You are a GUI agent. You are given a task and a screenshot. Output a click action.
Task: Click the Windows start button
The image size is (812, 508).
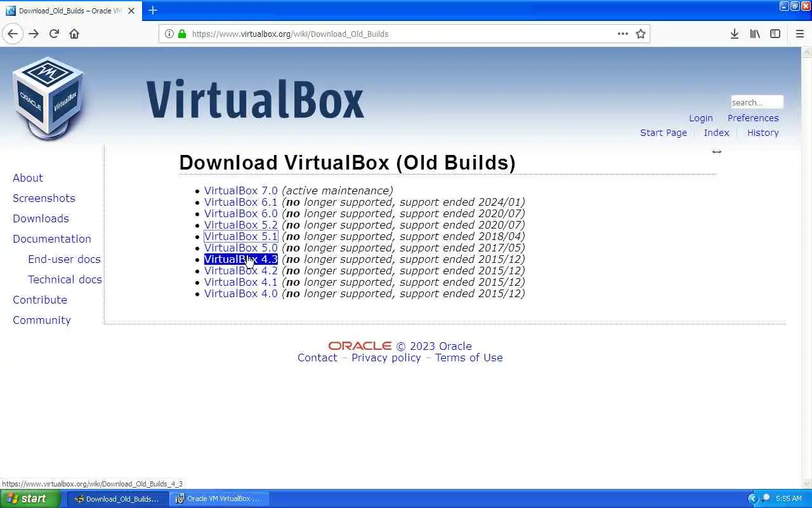[x=30, y=498]
